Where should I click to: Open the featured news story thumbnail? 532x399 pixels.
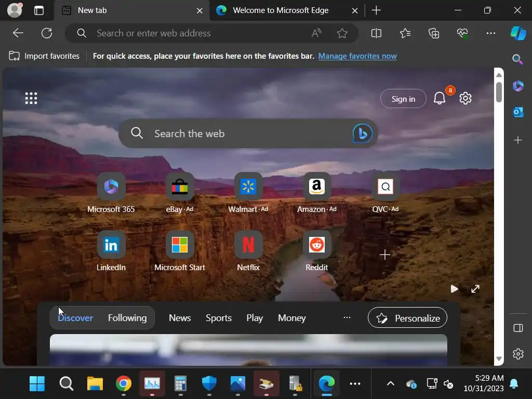pos(248,350)
